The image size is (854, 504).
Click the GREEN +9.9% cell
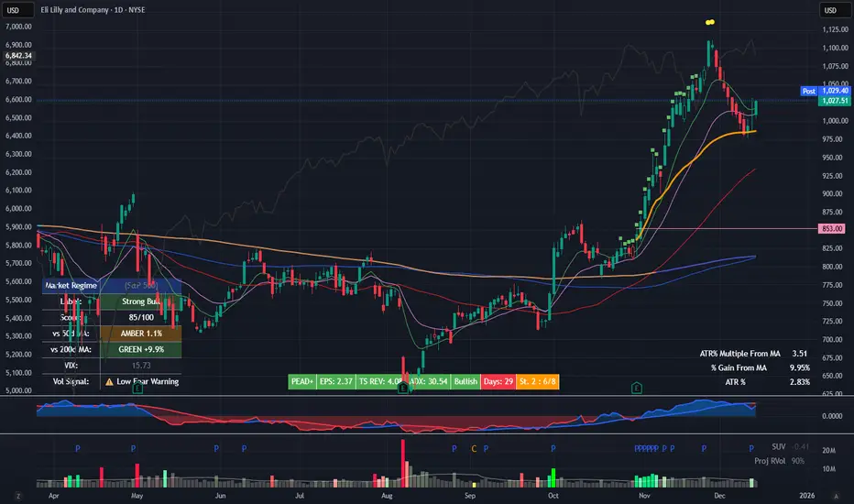pyautogui.click(x=141, y=349)
